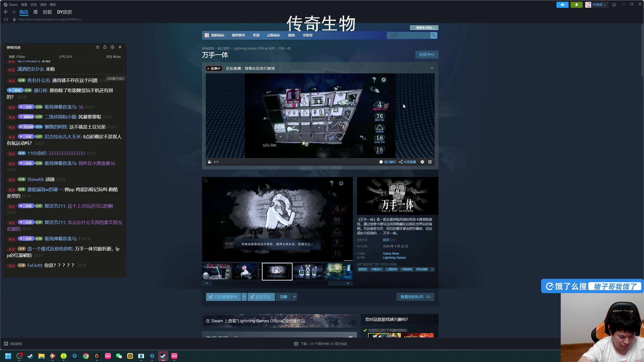This screenshot has width=644, height=362.
Task: Close the 弹幕消息 panel
Action: coord(120,47)
